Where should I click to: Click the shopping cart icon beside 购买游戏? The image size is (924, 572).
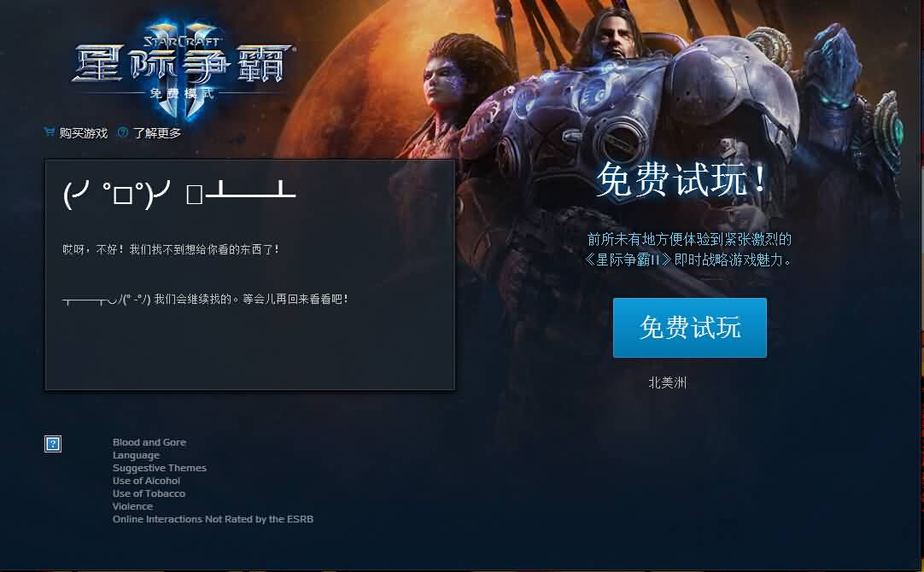point(50,132)
